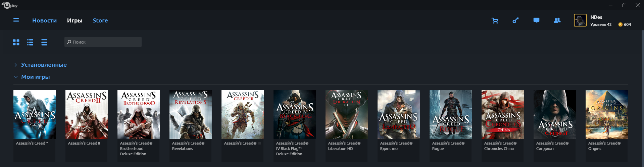644x167 pixels.
Task: Collapse the Мои игры section chevron
Action: tap(15, 77)
